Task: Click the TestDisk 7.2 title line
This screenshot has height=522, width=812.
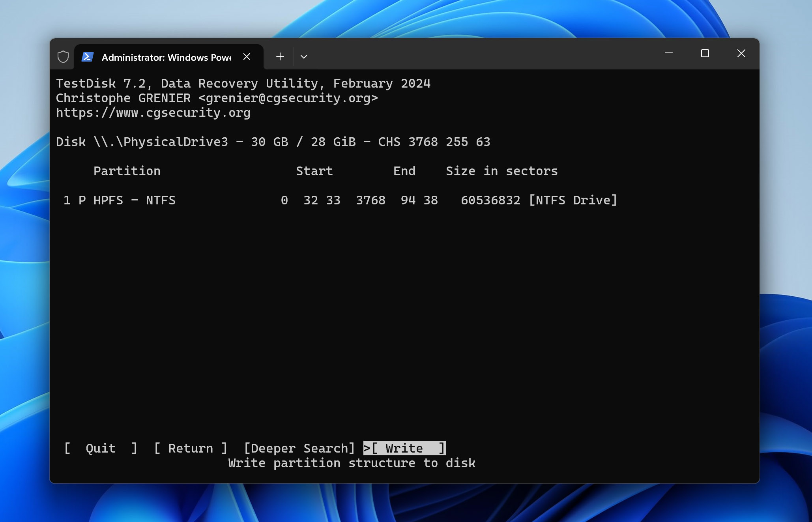Action: 243,84
